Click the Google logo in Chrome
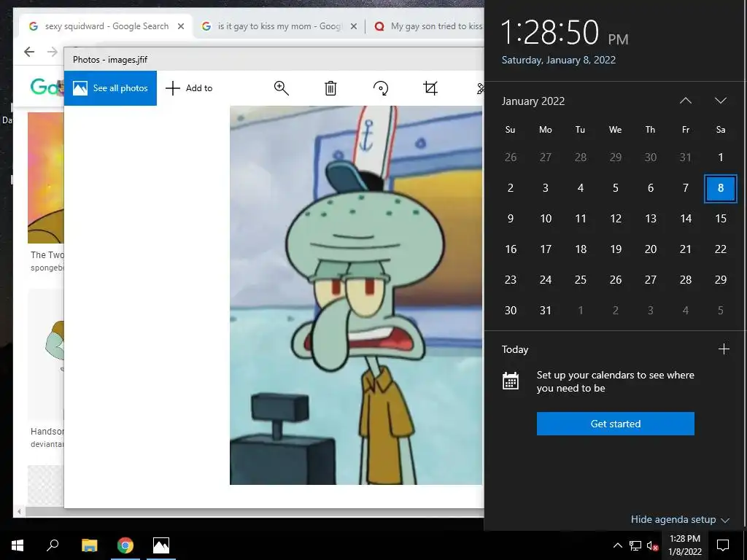This screenshot has width=747, height=560. (47, 87)
